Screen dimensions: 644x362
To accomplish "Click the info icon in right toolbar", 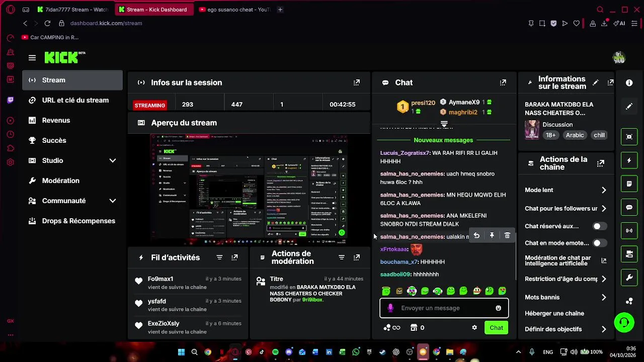I will [629, 83].
